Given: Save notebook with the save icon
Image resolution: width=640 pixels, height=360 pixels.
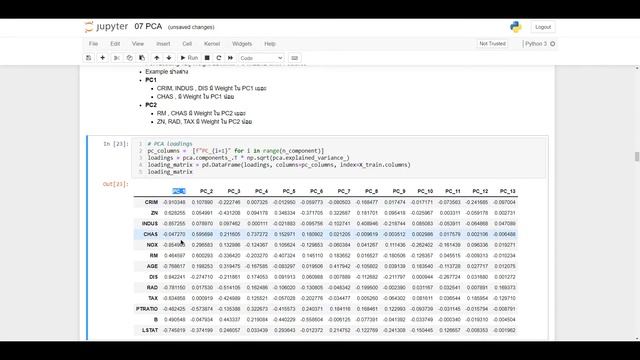Looking at the screenshot, I should click(89, 58).
